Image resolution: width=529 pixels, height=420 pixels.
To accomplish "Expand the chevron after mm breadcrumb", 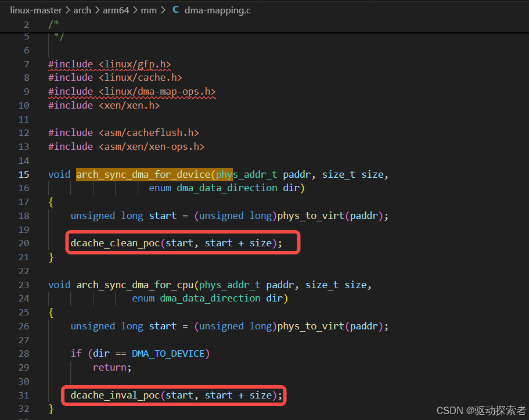I will point(163,10).
